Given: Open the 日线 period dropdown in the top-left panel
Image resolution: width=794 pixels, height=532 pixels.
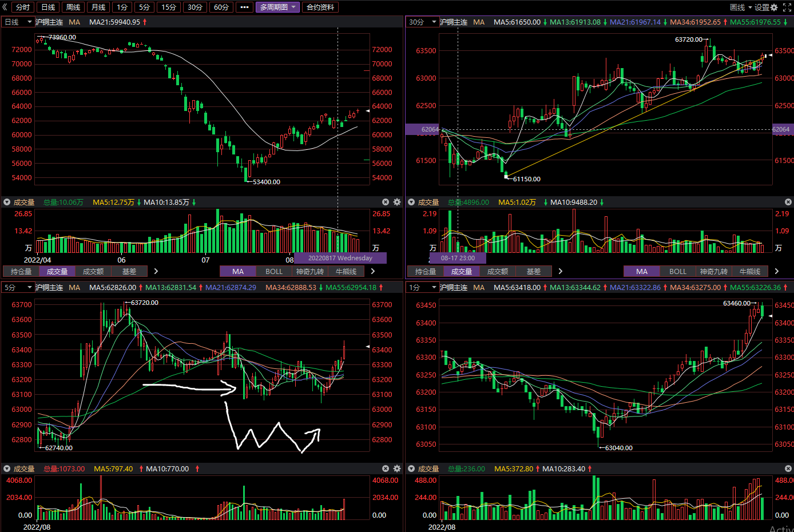Looking at the screenshot, I should point(18,22).
